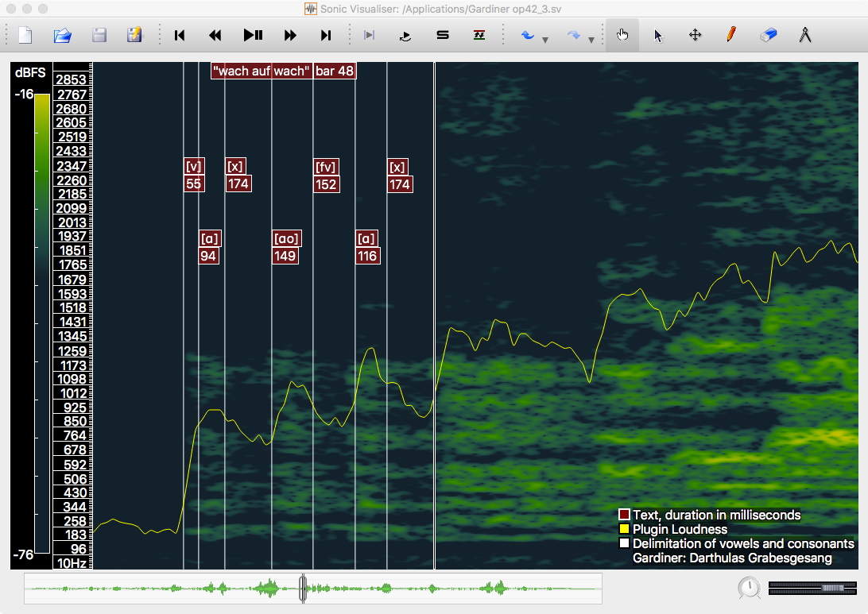Click the [v] phoneme label

click(x=194, y=166)
